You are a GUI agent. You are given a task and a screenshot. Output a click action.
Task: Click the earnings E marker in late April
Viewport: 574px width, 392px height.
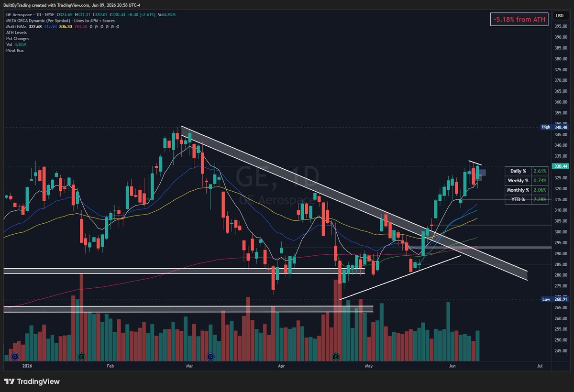click(x=336, y=357)
